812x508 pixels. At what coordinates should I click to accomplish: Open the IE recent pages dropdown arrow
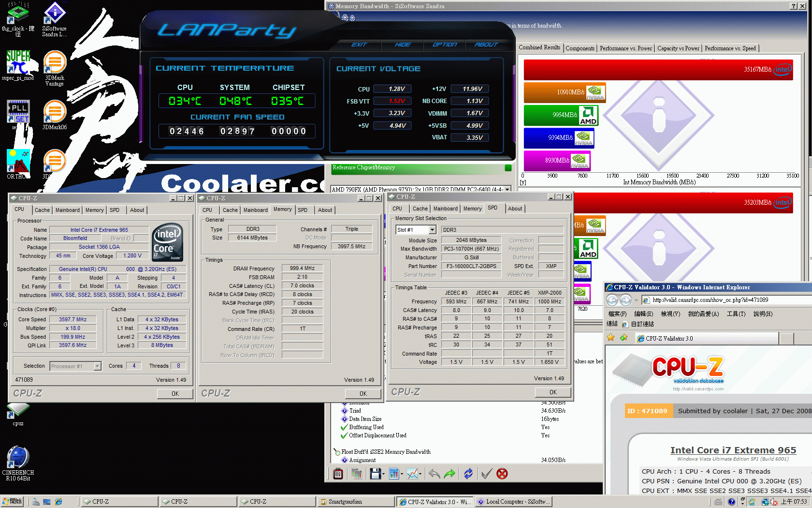coord(636,300)
